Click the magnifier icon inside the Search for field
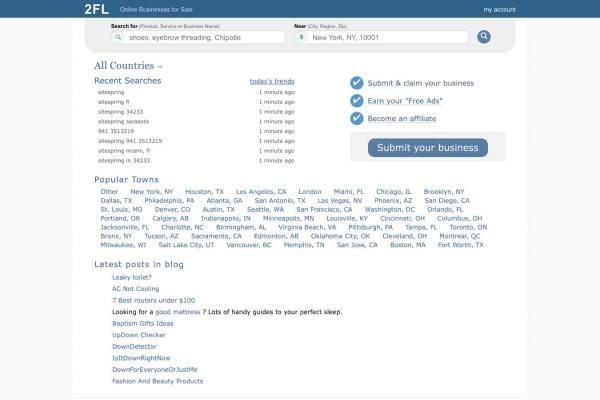The width and height of the screenshot is (600, 400). (120, 37)
